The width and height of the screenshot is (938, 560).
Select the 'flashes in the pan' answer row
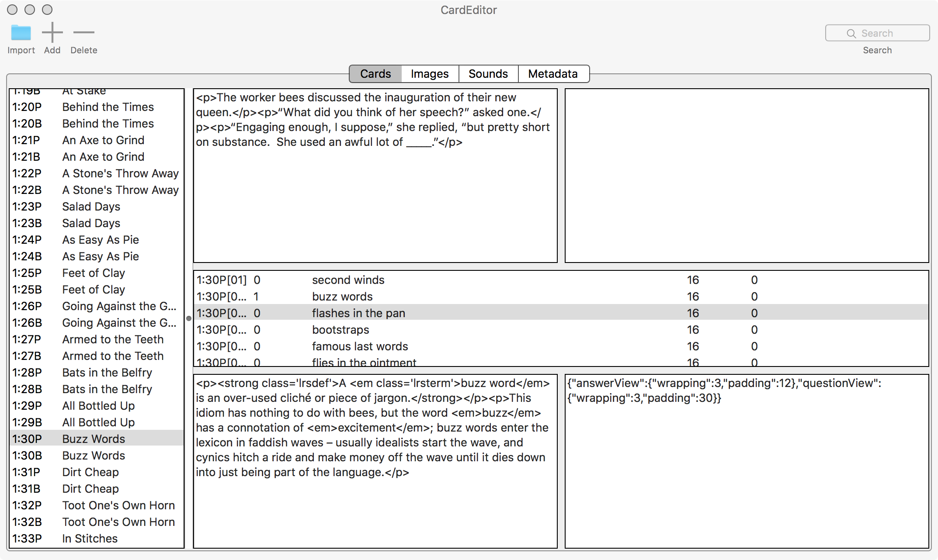(561, 313)
